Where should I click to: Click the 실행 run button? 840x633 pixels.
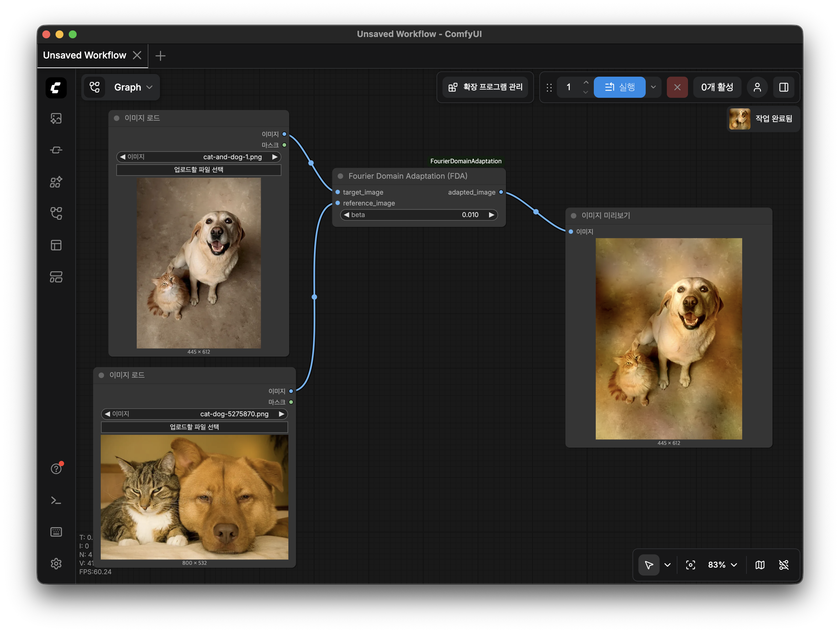coord(619,87)
